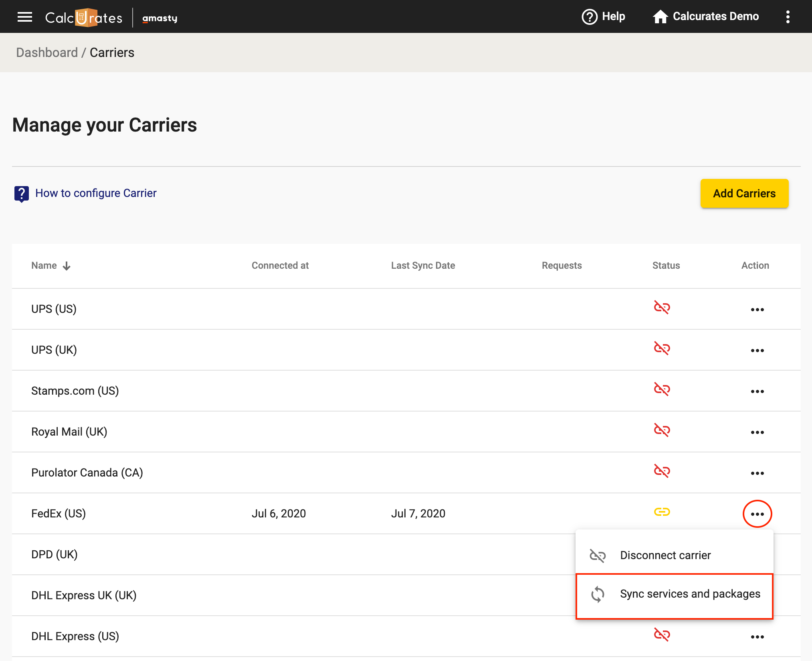
Task: Click the Name sort arrow icon
Action: (67, 266)
